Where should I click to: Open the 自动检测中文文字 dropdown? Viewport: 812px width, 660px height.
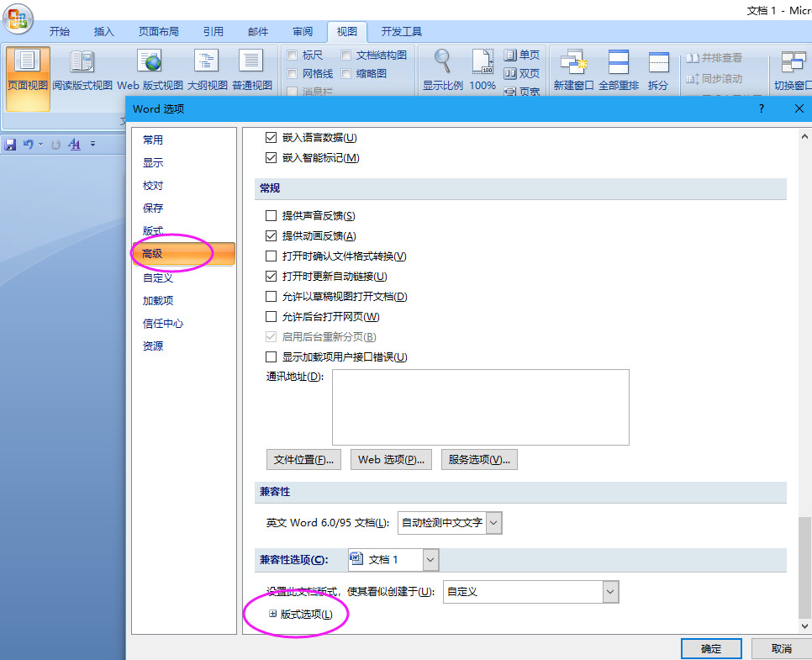493,523
